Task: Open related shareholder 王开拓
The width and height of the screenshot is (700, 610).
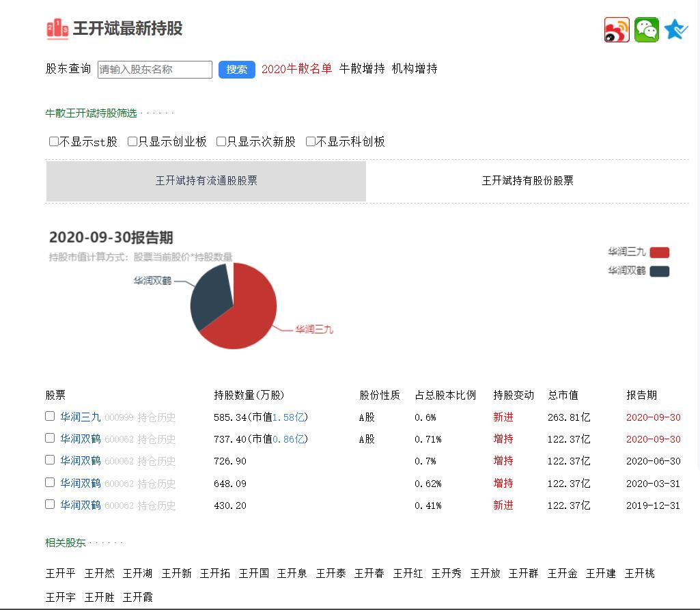Action: 214,573
